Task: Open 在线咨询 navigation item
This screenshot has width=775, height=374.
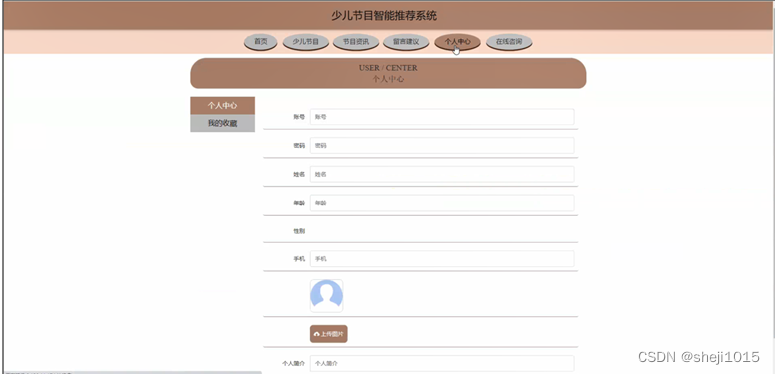Action: pos(509,42)
